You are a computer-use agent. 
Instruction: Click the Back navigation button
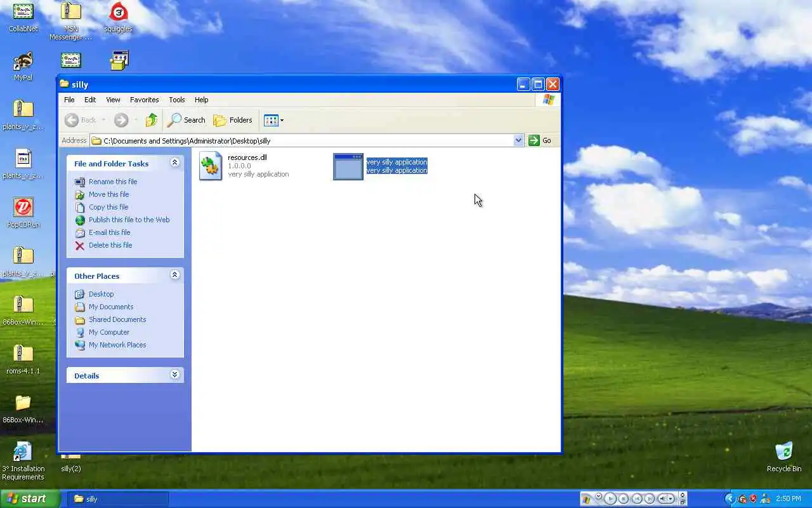81,120
